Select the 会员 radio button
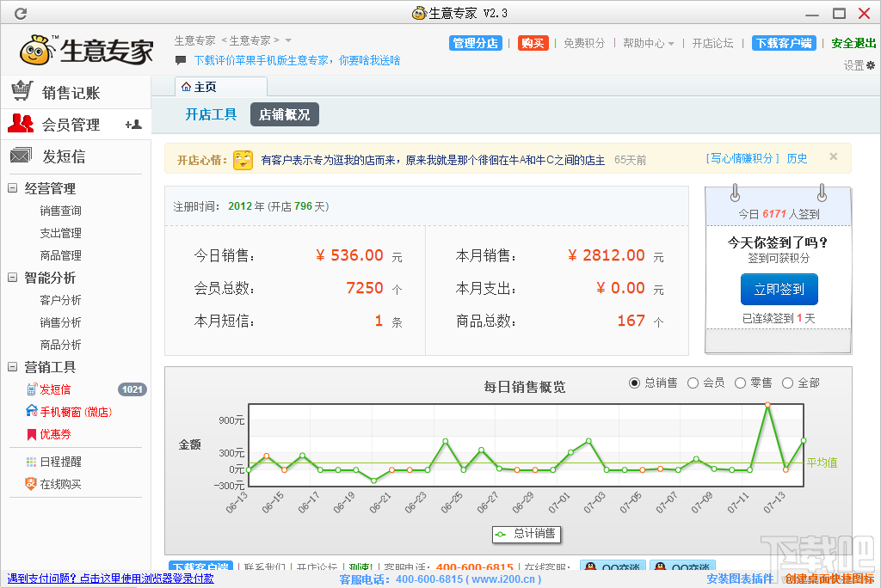881x588 pixels. point(693,383)
